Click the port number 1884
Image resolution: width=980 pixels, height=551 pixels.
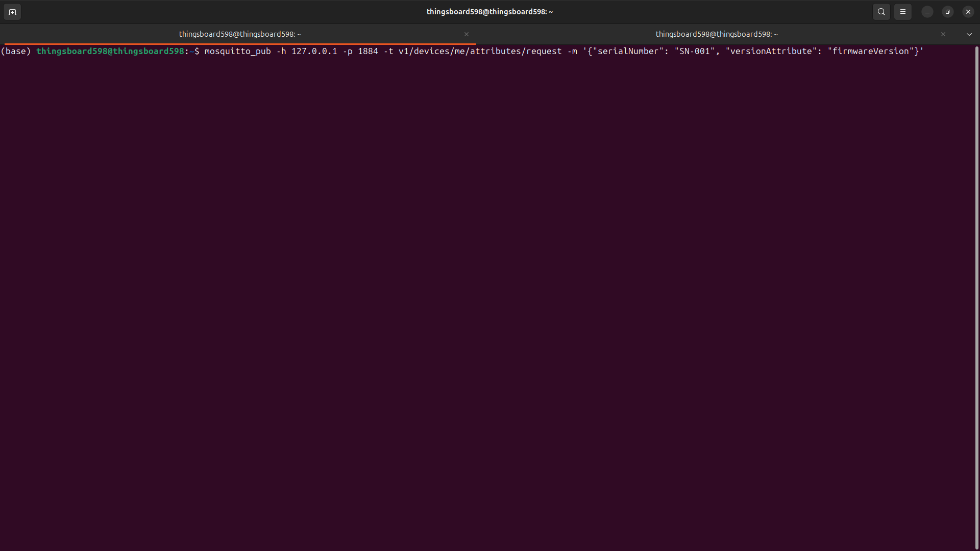pos(367,51)
